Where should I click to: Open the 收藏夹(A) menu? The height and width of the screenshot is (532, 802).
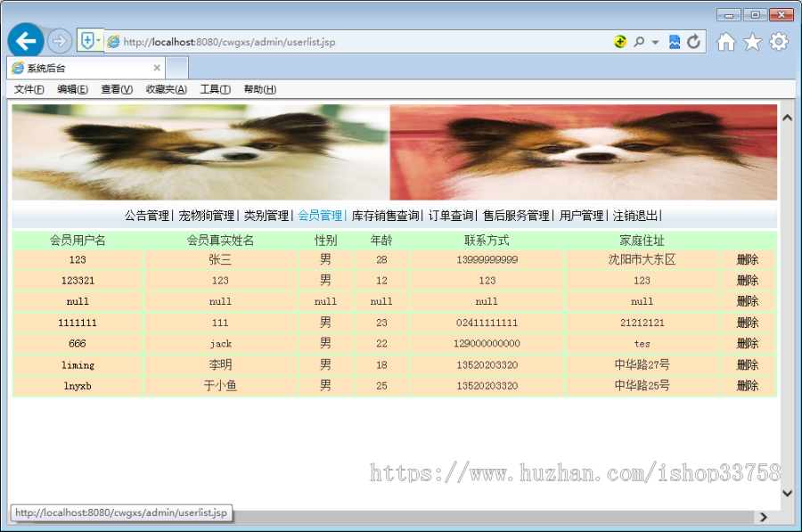tap(167, 89)
